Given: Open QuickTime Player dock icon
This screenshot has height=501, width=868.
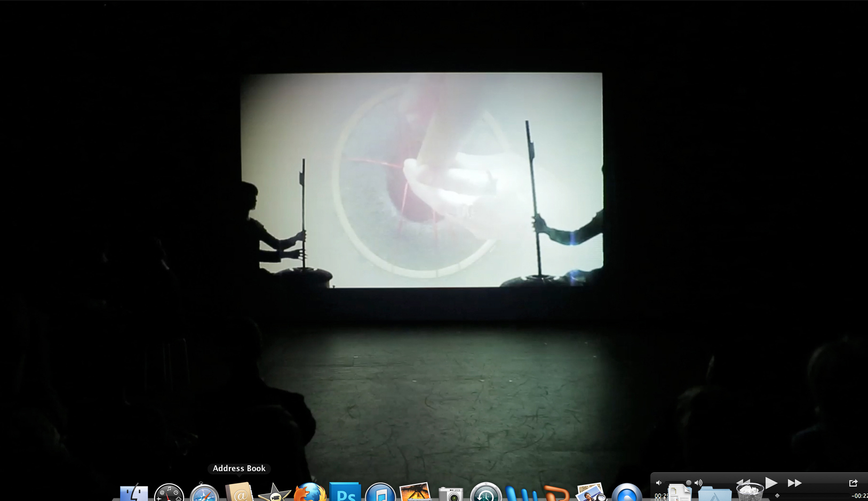Looking at the screenshot, I should (627, 493).
